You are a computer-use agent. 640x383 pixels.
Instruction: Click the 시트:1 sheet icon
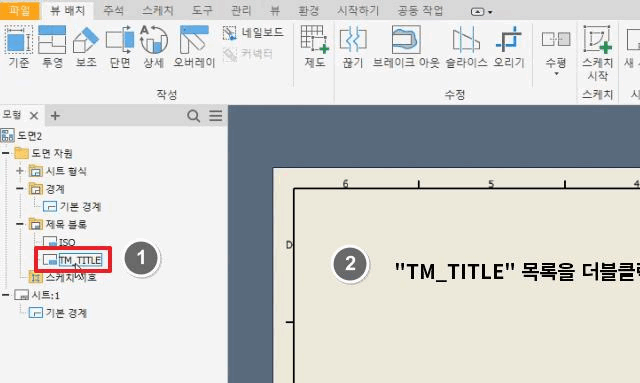[x=21, y=295]
